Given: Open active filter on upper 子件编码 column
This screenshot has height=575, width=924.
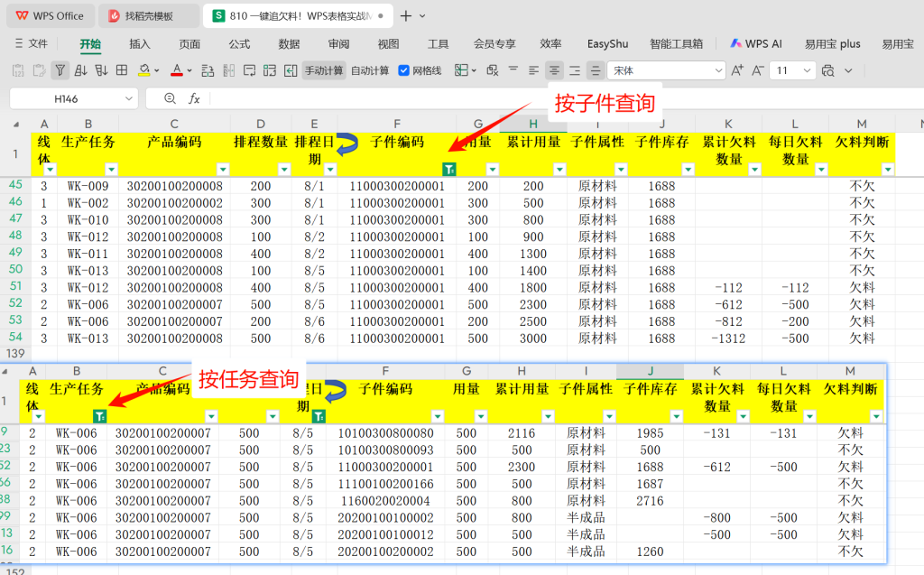Looking at the screenshot, I should 449,170.
